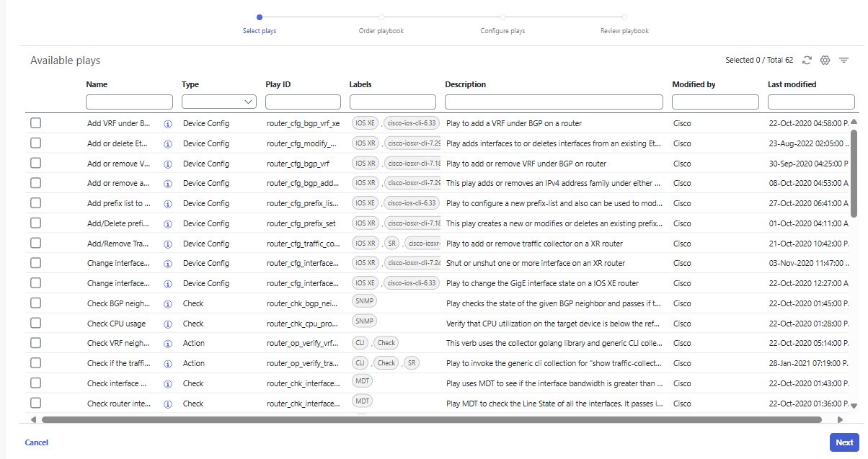868x459 pixels.
Task: View info for Check BGP neigh... play
Action: 167,304
